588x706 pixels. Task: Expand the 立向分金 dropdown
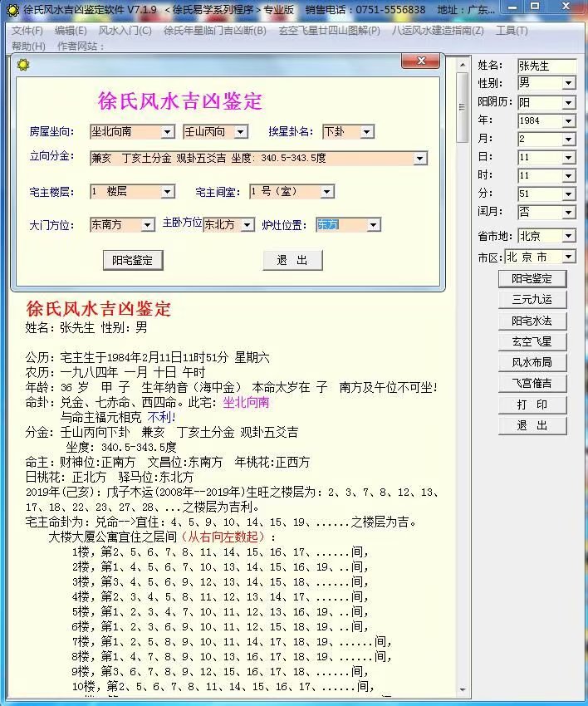click(x=419, y=159)
